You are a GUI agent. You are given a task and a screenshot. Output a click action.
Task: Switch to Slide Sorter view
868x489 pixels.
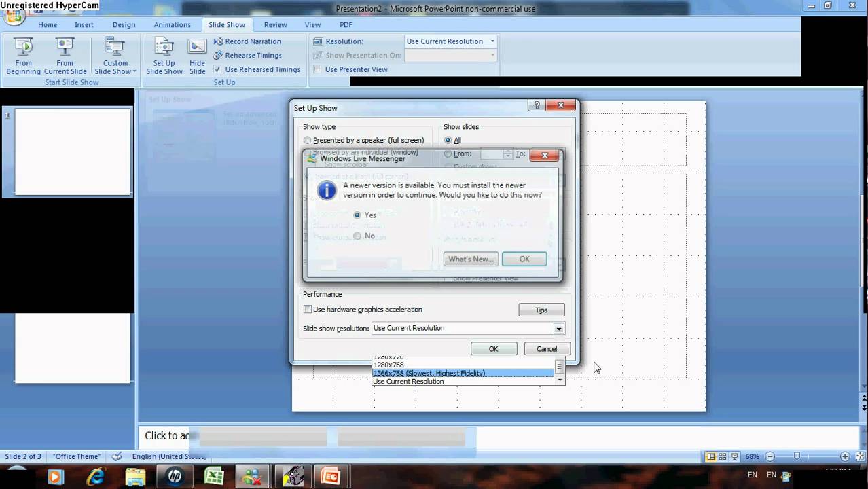(x=723, y=456)
